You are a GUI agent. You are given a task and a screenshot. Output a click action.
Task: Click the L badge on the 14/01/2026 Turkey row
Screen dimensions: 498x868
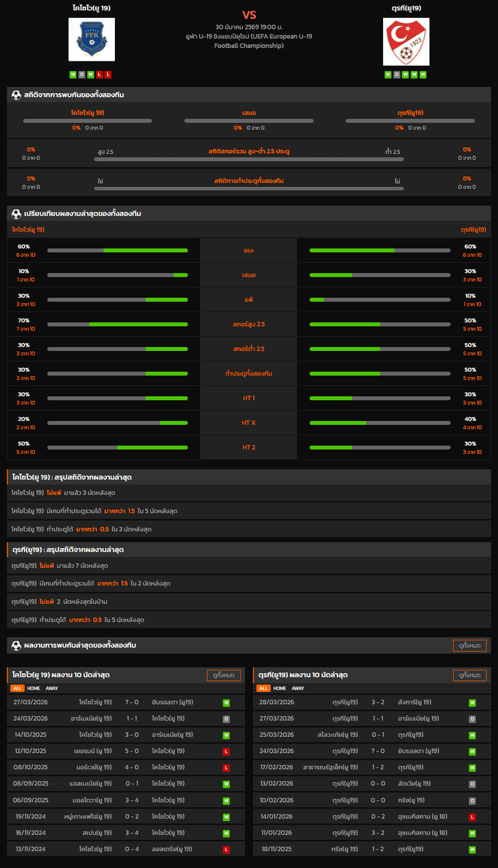pos(472,816)
